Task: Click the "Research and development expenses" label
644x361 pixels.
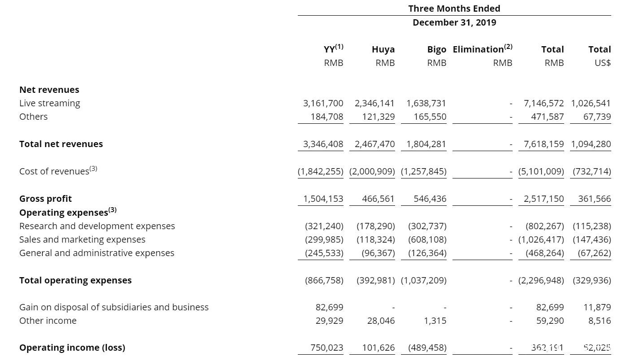Action: [x=97, y=226]
